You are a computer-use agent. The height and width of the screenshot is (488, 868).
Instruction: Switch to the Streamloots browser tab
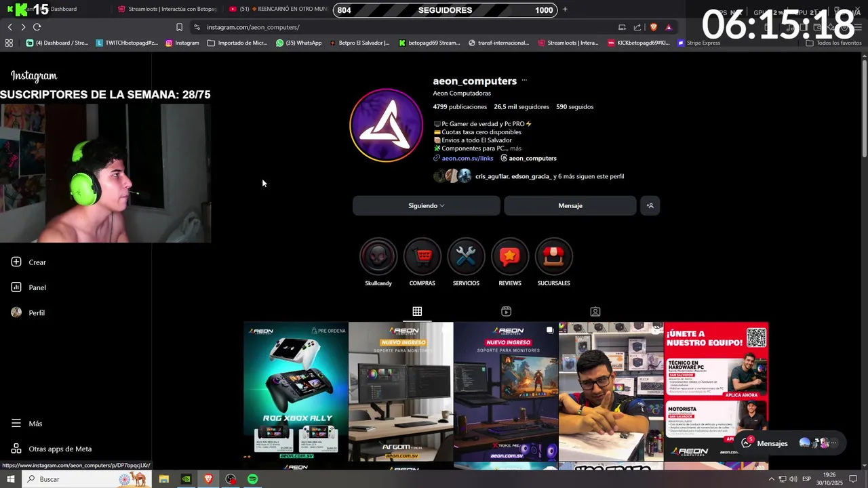[167, 9]
